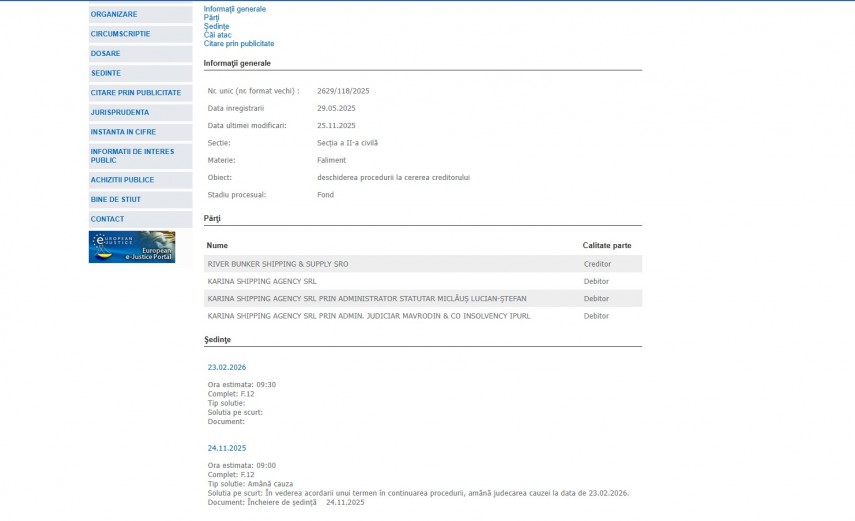Navigate to JURISPRUDENTA
Screen dimensions: 855x521
click(x=120, y=112)
